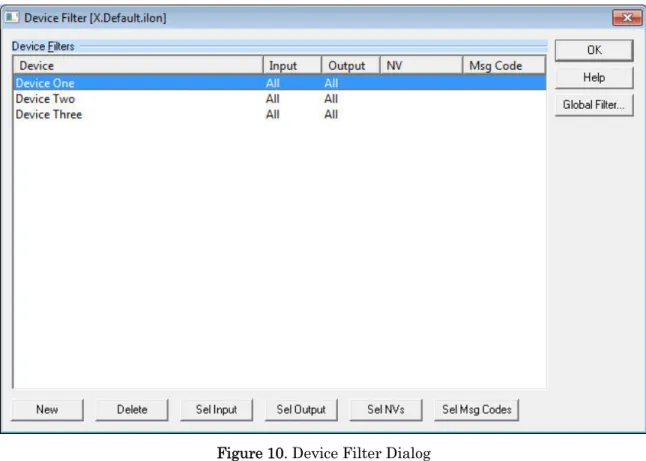
Task: Click Input value All for Device Three
Action: 273,115
